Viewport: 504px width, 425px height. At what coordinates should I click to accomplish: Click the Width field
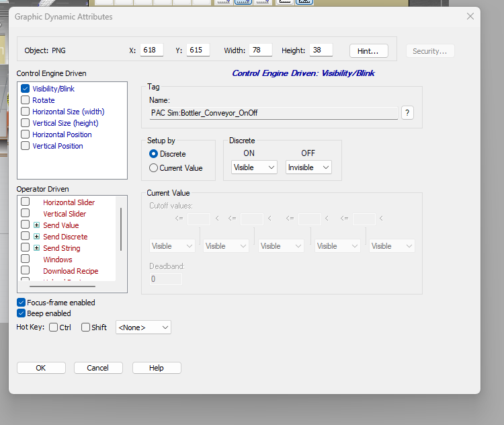[x=260, y=50]
